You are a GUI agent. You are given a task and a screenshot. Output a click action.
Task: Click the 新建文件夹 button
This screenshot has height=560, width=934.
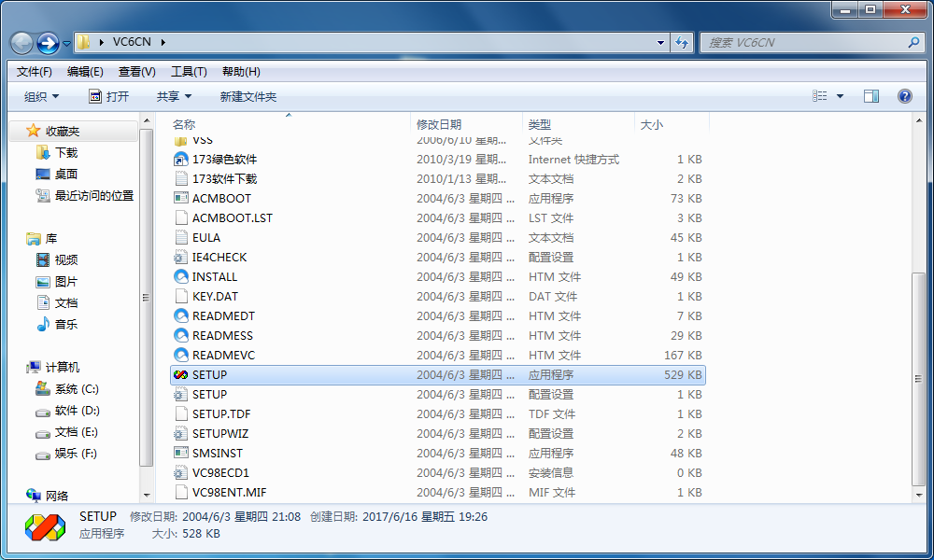[248, 96]
